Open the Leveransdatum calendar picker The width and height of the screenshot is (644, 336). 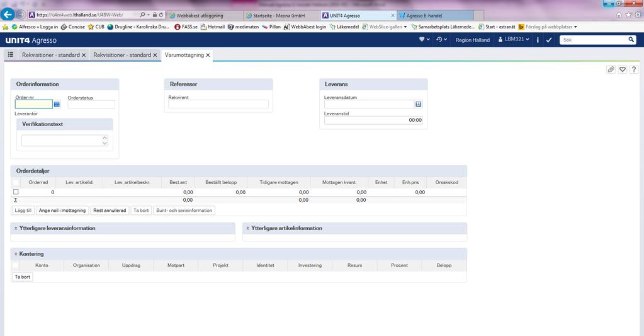tap(418, 104)
